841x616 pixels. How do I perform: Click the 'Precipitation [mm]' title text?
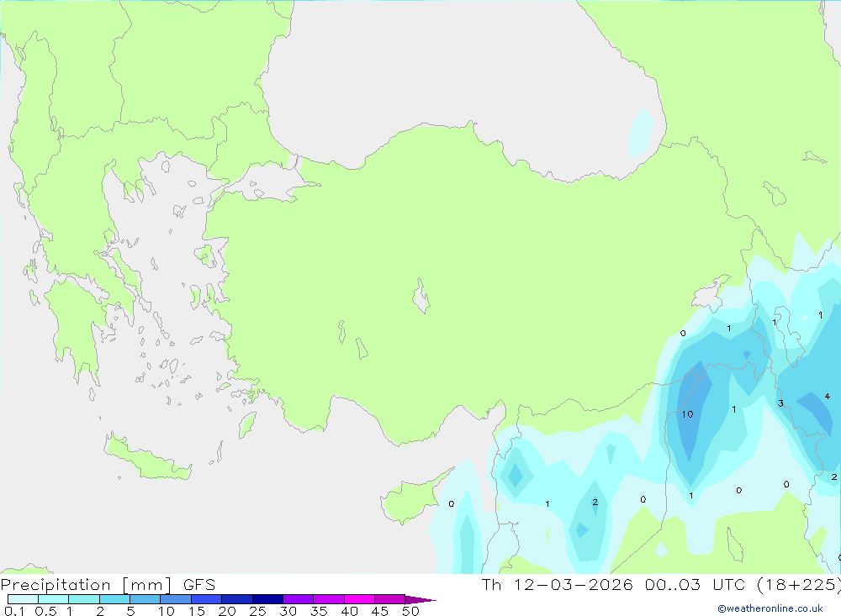pos(87,584)
